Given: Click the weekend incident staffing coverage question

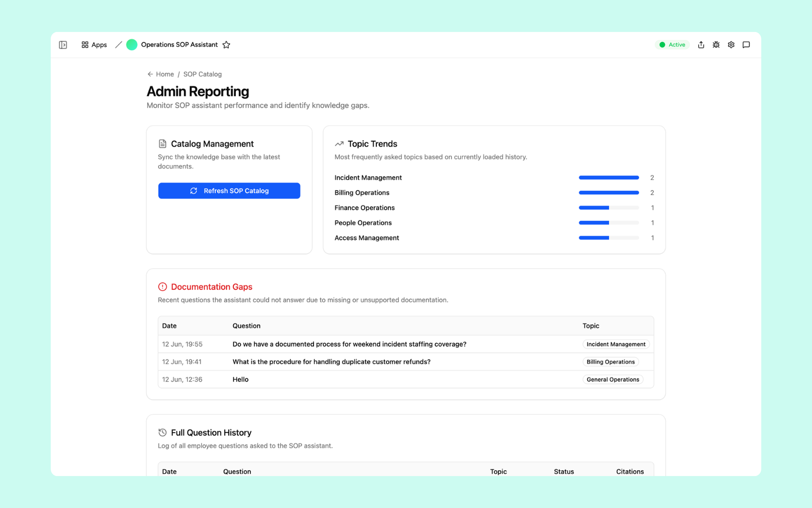Looking at the screenshot, I should click(x=350, y=344).
